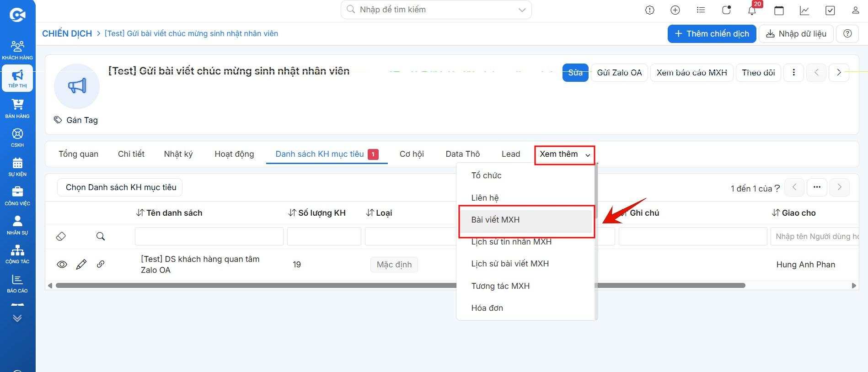The width and height of the screenshot is (868, 372).
Task: Open the calendar icon in header
Action: click(x=779, y=10)
